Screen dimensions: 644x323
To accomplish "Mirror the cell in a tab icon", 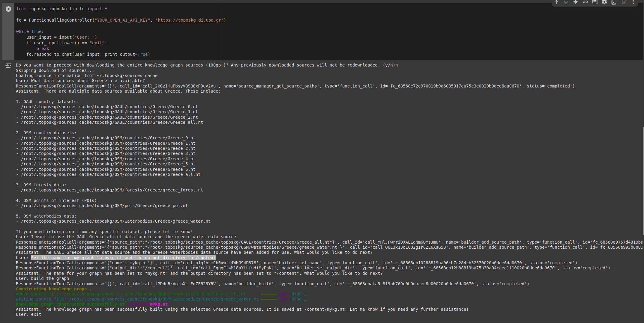I will click(614, 2).
